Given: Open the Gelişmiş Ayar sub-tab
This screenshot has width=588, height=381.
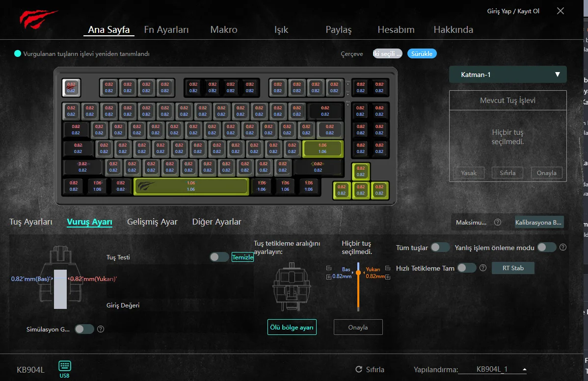Looking at the screenshot, I should coord(152,222).
